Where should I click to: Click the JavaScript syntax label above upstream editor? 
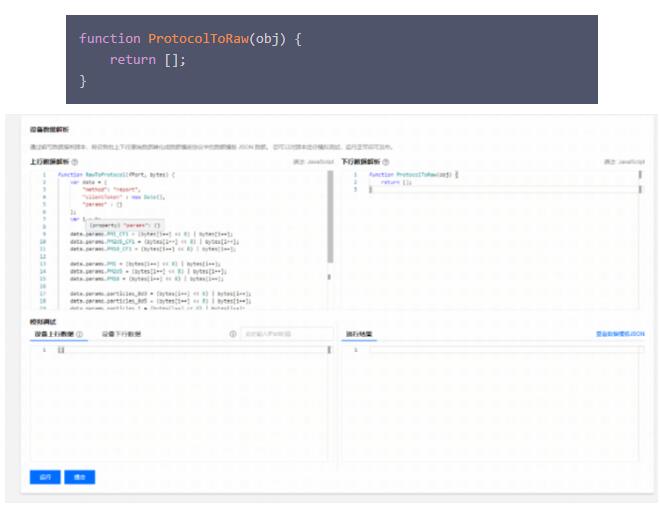pyautogui.click(x=313, y=161)
